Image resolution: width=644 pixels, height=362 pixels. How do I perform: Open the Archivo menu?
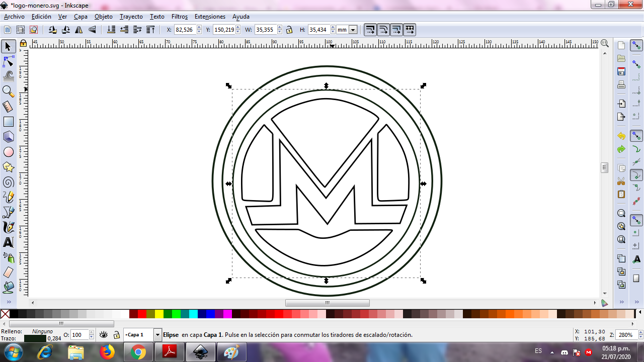tap(14, 17)
